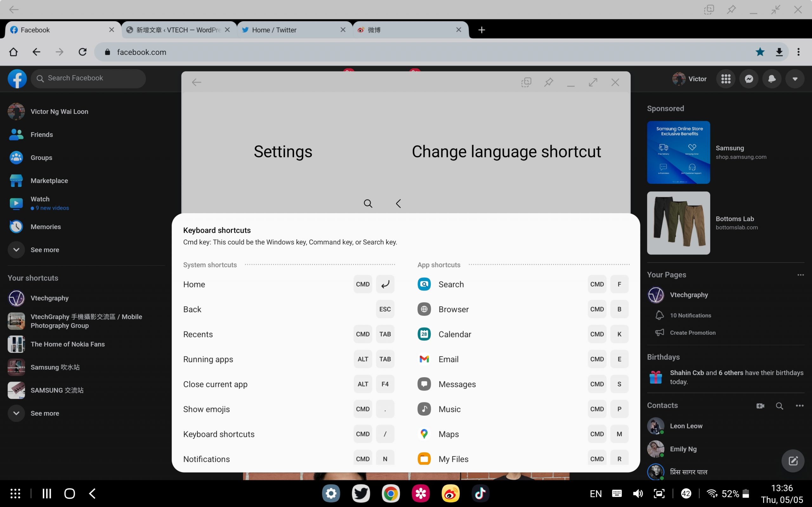Click Create Promotion under Your Pages

(692, 333)
